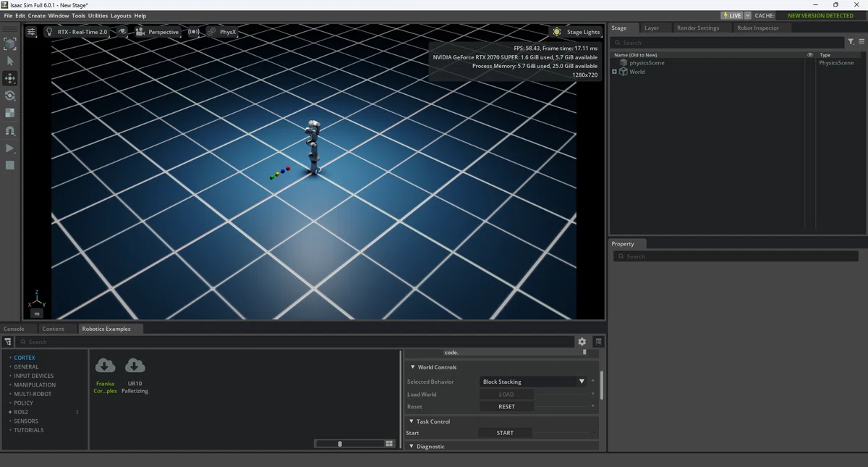Select the physicsScene prim

[x=647, y=63]
